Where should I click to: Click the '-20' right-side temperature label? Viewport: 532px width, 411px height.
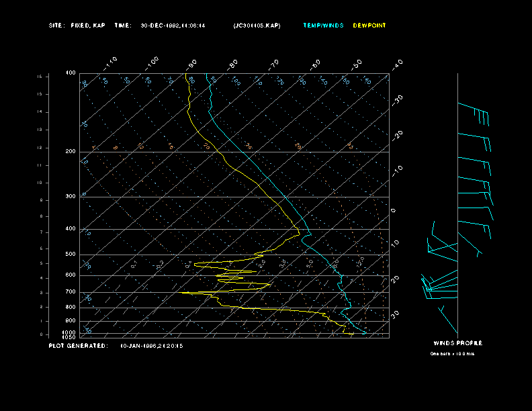click(x=397, y=136)
